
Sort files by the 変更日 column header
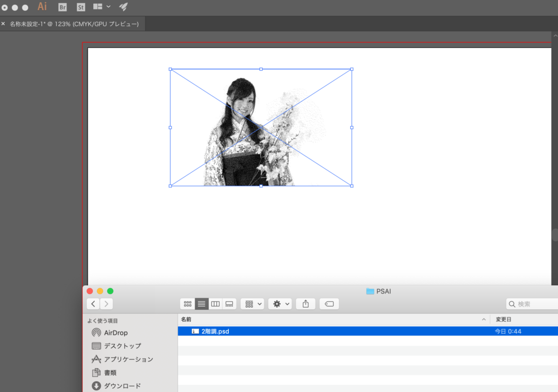pyautogui.click(x=503, y=319)
